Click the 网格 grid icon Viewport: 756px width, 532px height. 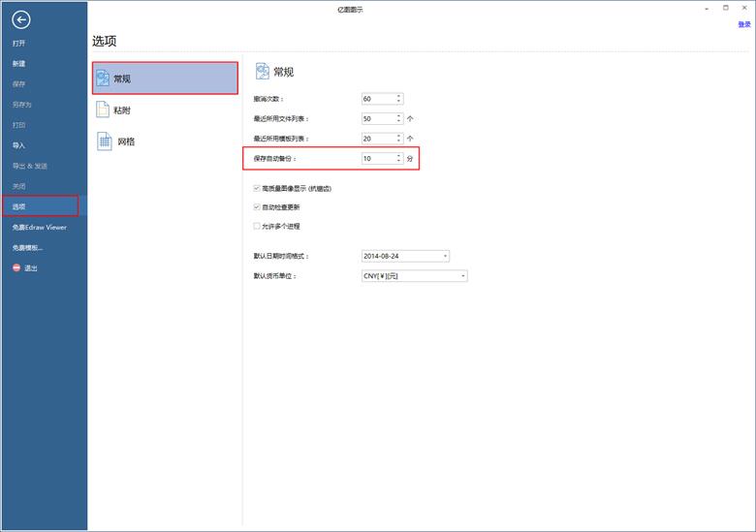tap(103, 141)
